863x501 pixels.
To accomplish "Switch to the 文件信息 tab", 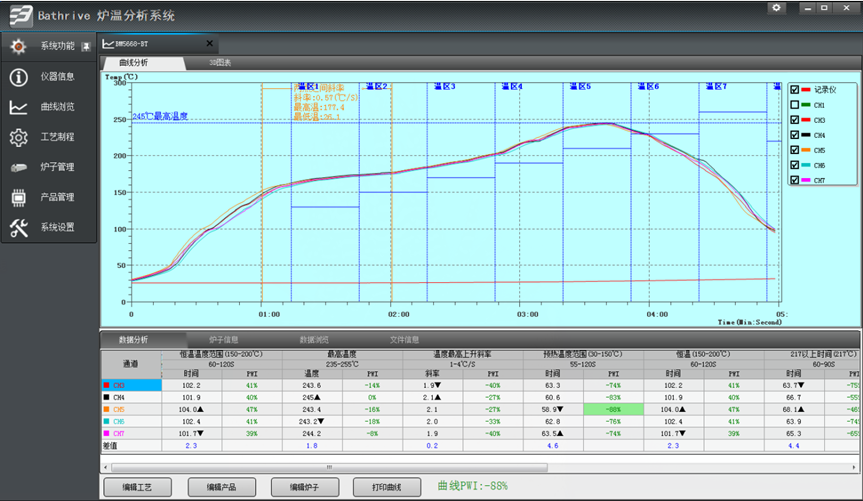I will [x=404, y=340].
